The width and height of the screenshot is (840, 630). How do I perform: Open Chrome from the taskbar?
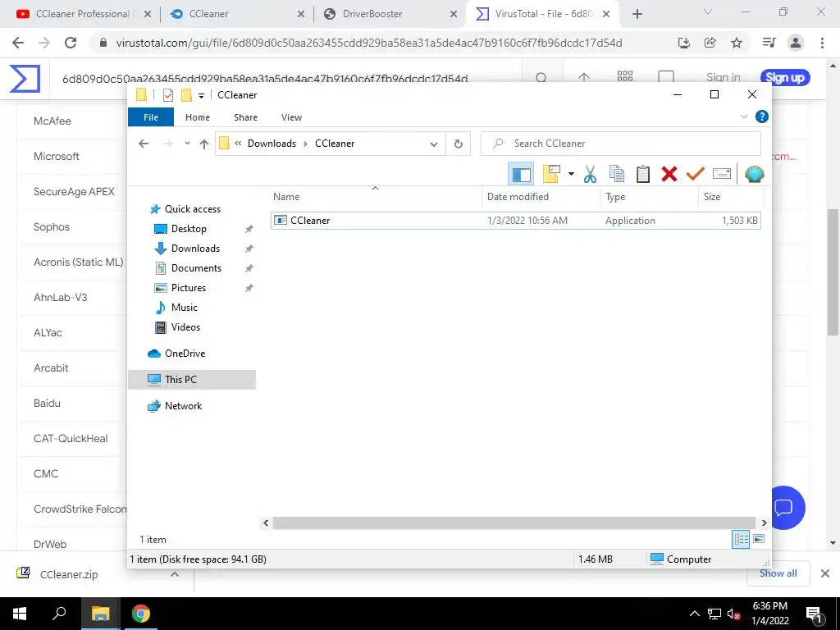click(x=141, y=614)
